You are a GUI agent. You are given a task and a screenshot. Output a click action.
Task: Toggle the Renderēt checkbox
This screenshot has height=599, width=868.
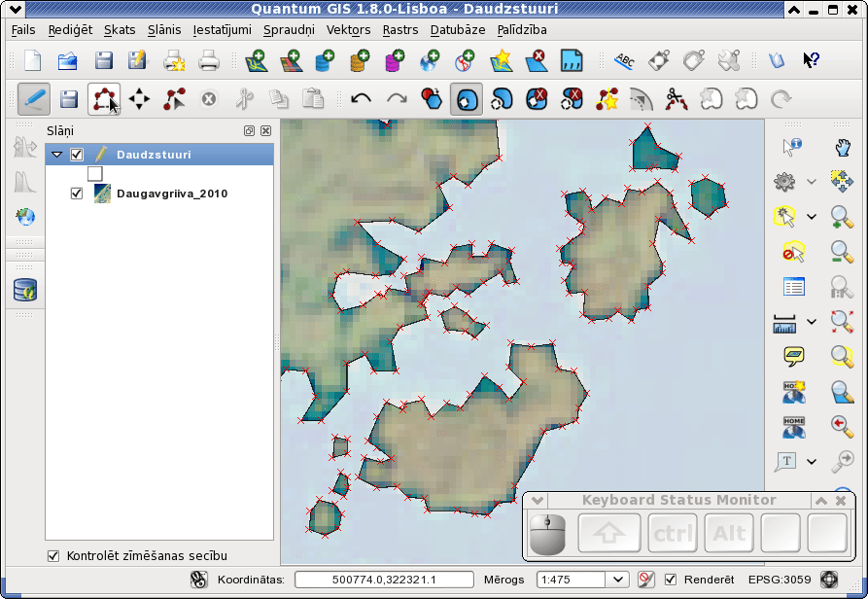[x=671, y=580]
